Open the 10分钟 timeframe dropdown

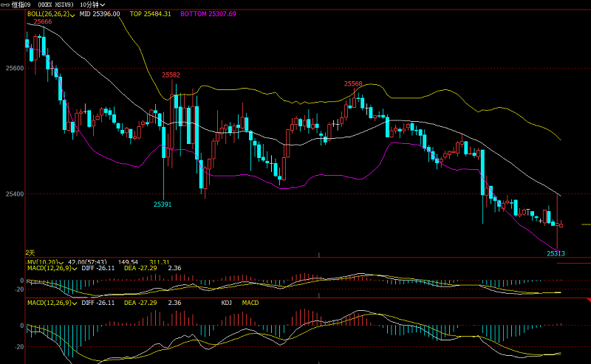pos(92,4)
